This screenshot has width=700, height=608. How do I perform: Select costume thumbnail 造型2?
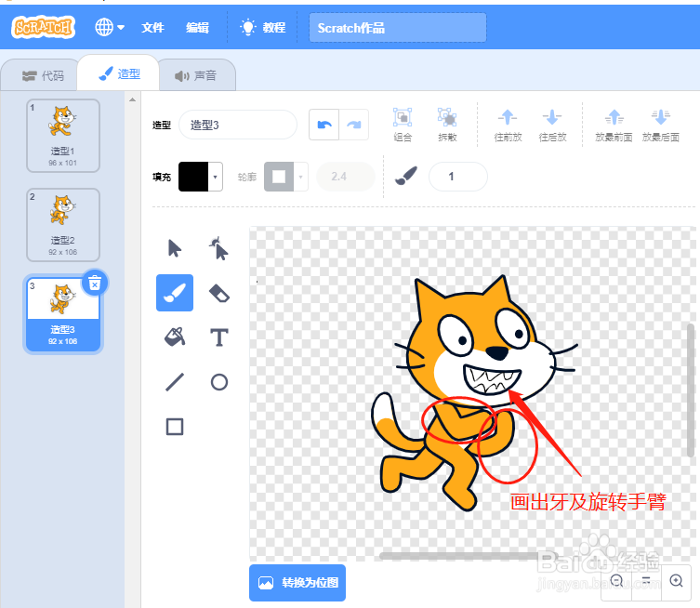click(x=63, y=225)
